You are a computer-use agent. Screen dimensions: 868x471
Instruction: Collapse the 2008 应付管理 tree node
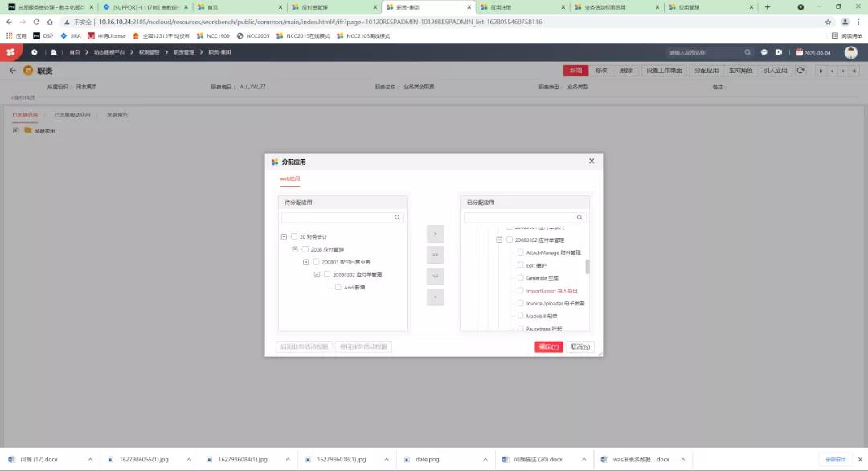(x=295, y=248)
